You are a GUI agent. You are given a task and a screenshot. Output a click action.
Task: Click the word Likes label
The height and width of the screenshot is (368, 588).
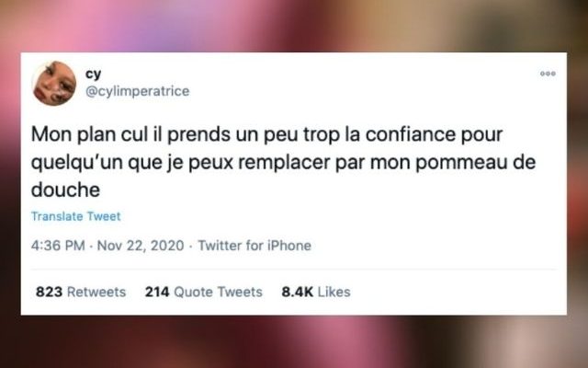[334, 292]
